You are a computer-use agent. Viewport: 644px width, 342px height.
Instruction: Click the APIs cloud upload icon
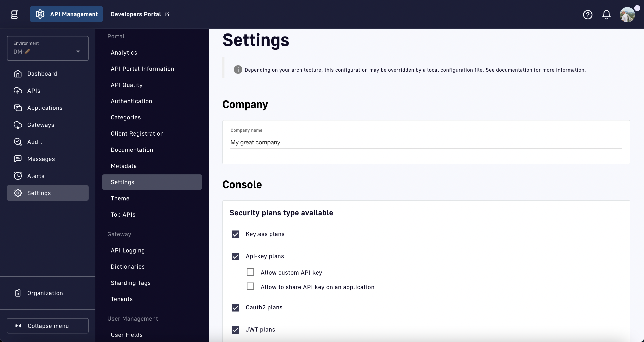click(x=18, y=91)
